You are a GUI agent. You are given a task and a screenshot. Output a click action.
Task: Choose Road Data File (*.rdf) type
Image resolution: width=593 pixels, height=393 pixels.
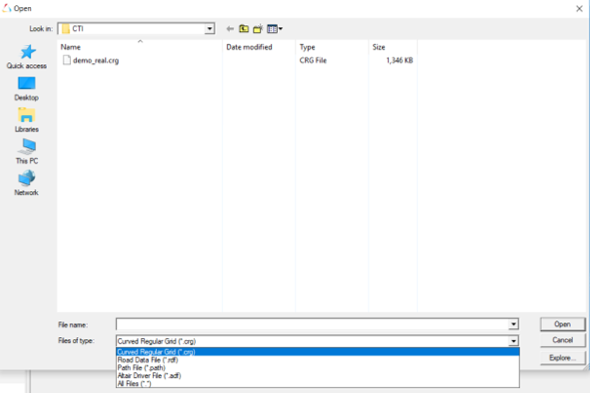click(x=318, y=360)
